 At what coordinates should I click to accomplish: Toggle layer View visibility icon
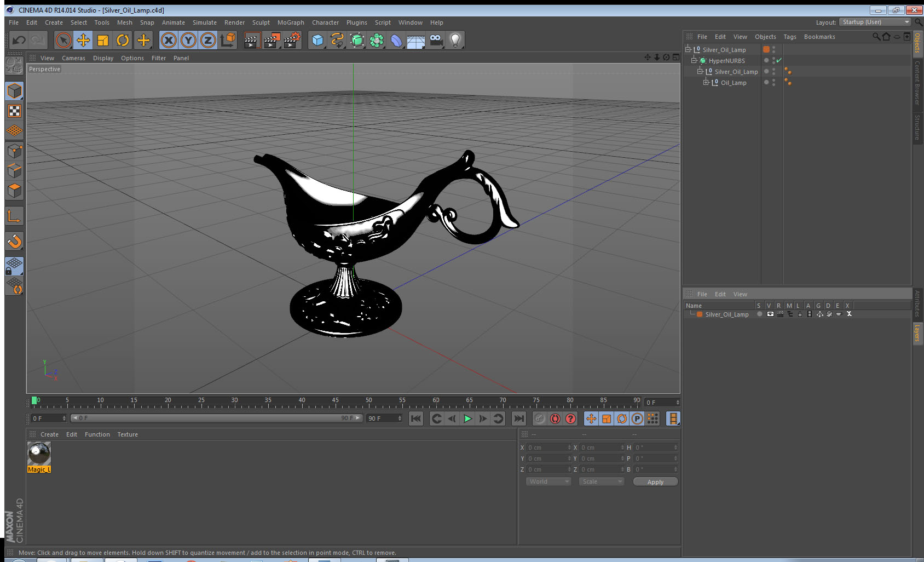[770, 314]
